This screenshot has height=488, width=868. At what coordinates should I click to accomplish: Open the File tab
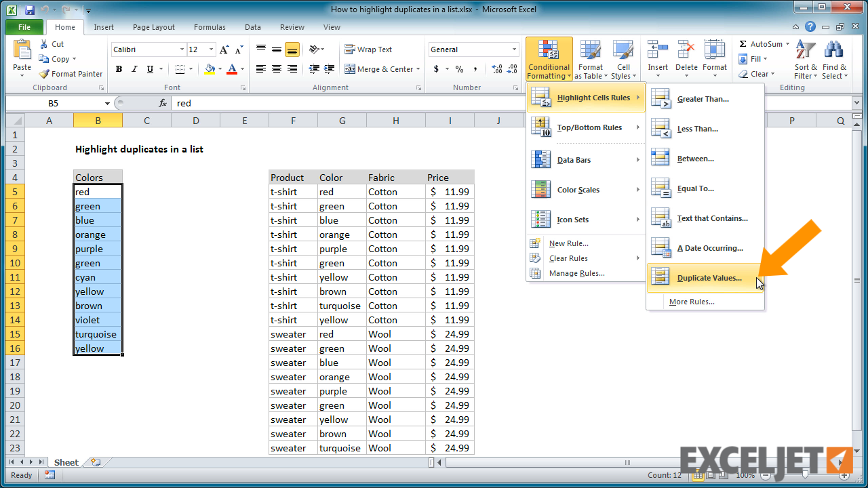pyautogui.click(x=24, y=27)
